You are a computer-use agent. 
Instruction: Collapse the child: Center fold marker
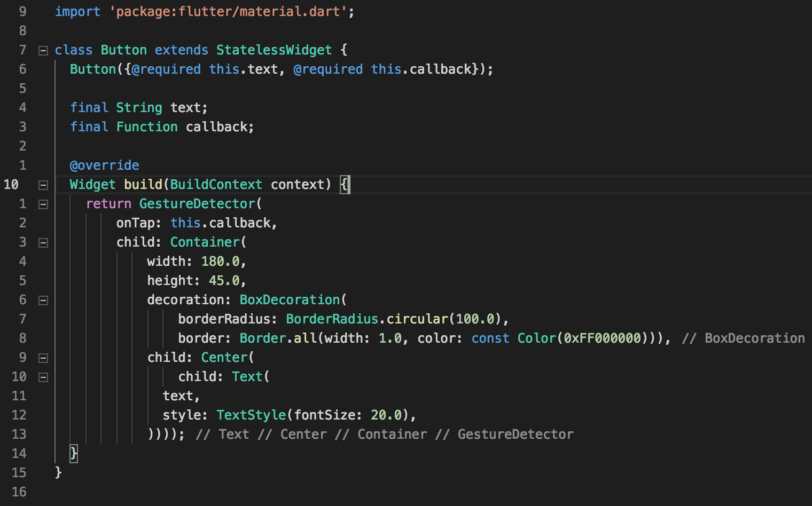pos(43,358)
